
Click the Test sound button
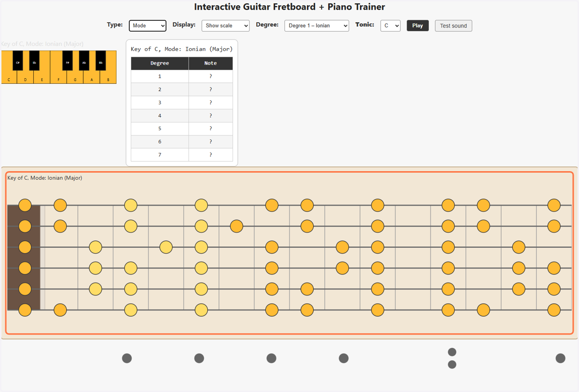454,26
